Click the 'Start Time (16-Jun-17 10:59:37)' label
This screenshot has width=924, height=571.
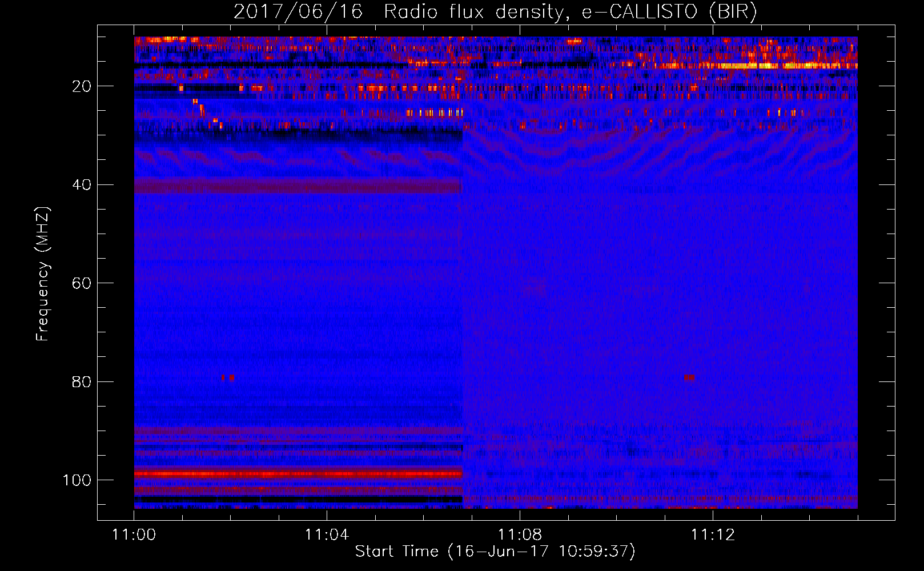[495, 552]
